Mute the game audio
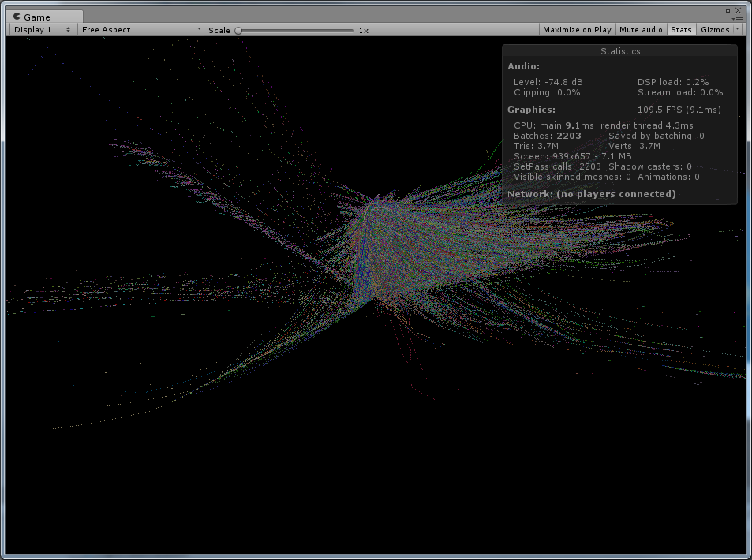Screen dimensions: 752x560 (x=641, y=29)
